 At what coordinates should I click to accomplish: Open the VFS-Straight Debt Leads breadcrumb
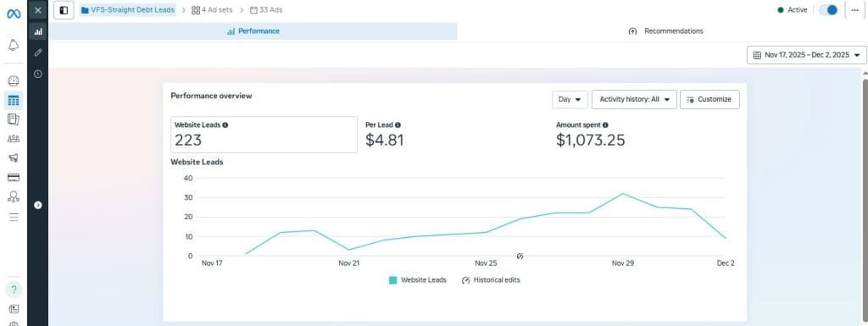[128, 10]
